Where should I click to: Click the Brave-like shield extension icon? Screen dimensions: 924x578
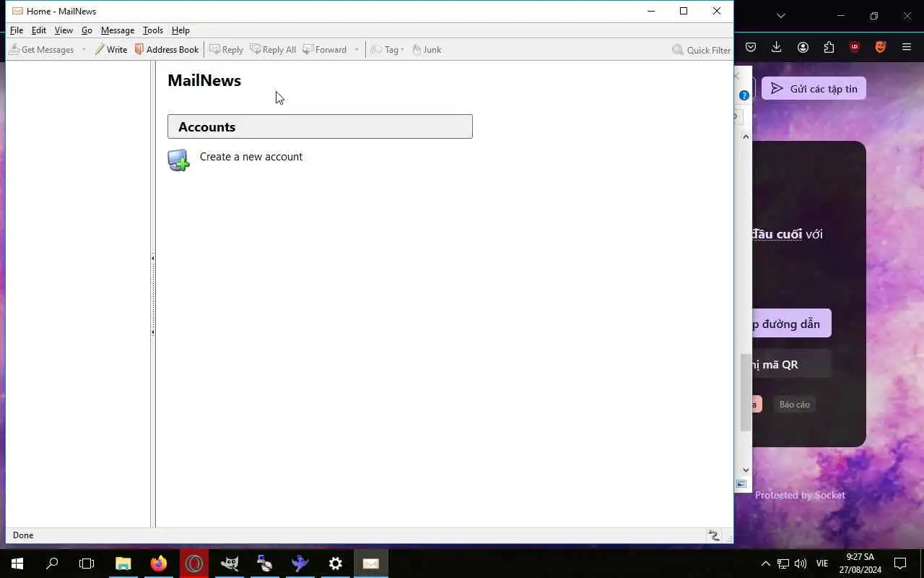881,47
